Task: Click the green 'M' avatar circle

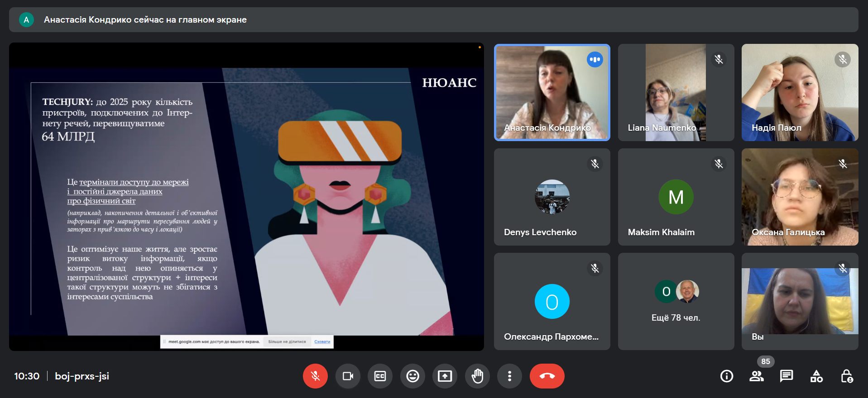Action: click(x=676, y=197)
